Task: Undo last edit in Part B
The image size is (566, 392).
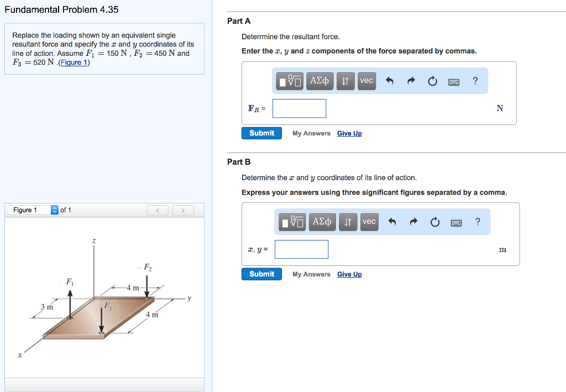Action: pos(392,222)
